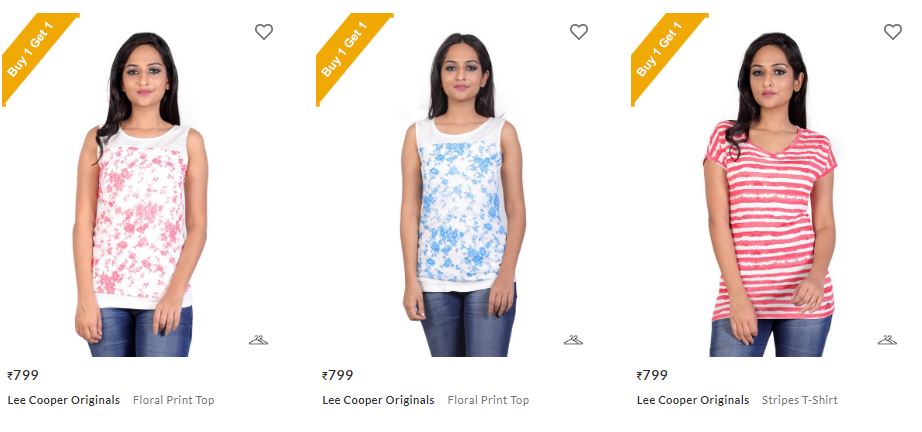Click Lee Cooper Originals under blue top
This screenshot has width=922, height=432.
378,400
